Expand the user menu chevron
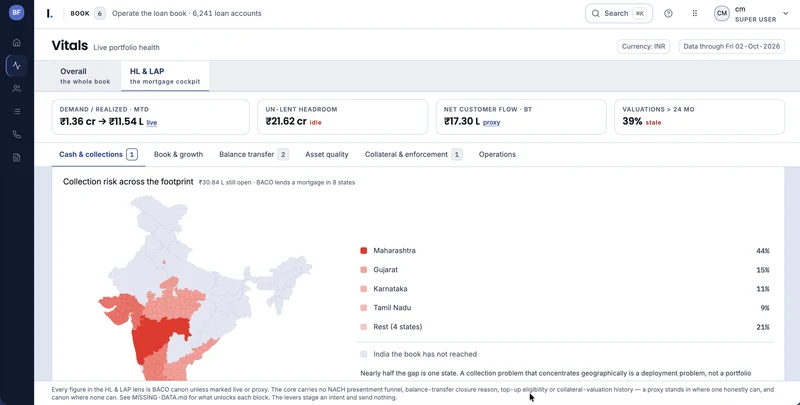 click(x=785, y=14)
